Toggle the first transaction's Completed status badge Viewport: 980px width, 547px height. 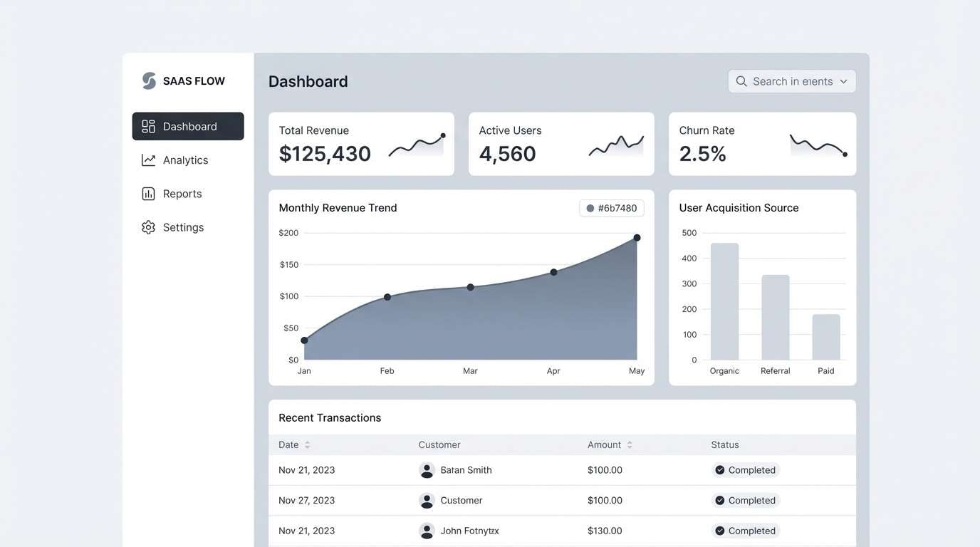(745, 470)
